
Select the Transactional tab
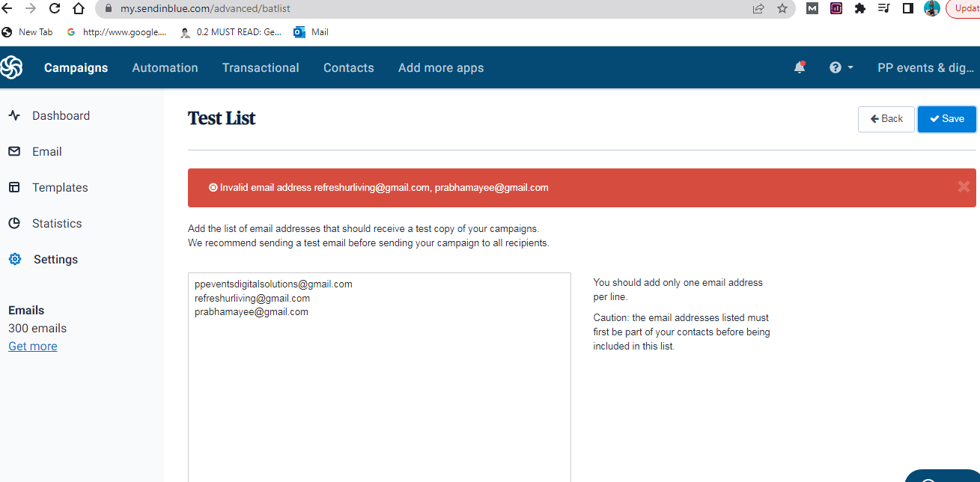pyautogui.click(x=261, y=67)
